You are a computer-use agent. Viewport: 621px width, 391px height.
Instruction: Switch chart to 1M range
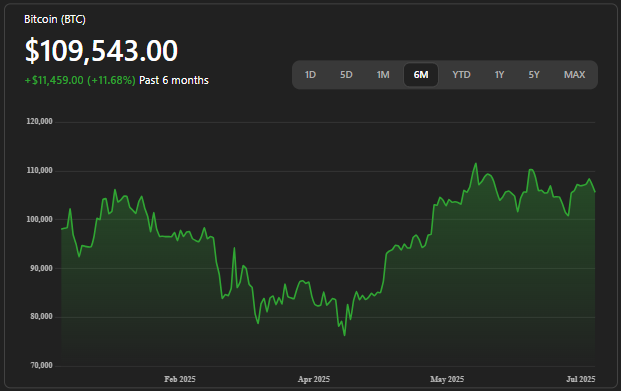coord(383,74)
